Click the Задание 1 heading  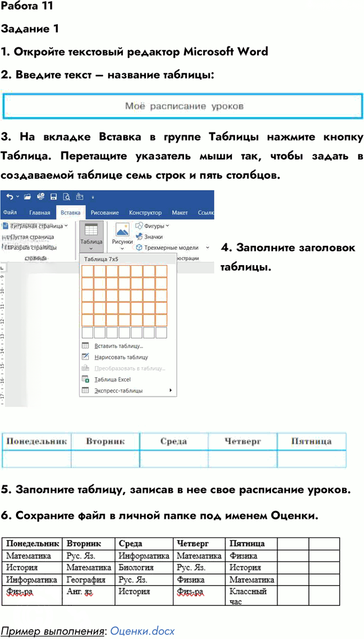coord(30,29)
